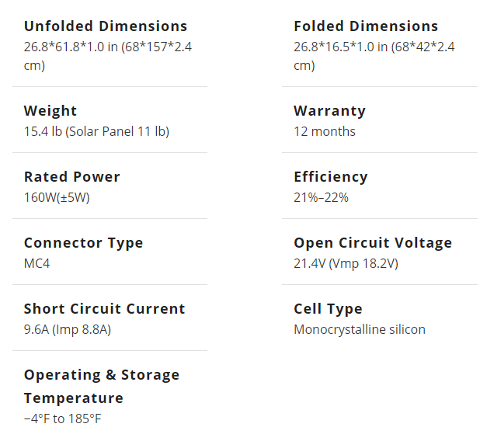Click the Connector Type heading
The width and height of the screenshot is (480, 448).
click(84, 243)
